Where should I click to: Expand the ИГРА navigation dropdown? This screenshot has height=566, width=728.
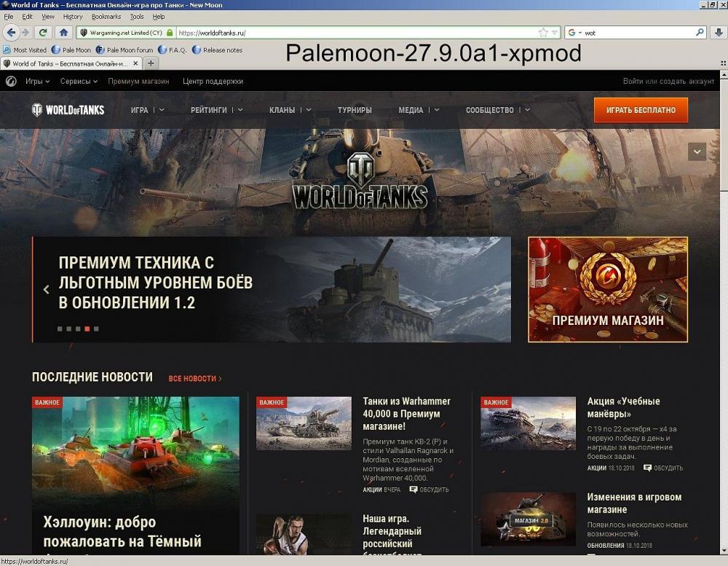click(x=147, y=110)
